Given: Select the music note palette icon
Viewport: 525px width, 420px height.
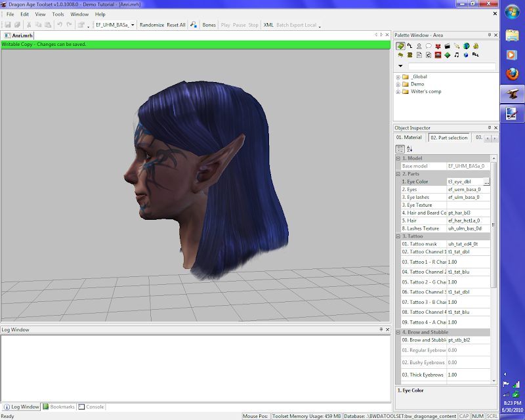Looking at the screenshot, I should pos(456,55).
